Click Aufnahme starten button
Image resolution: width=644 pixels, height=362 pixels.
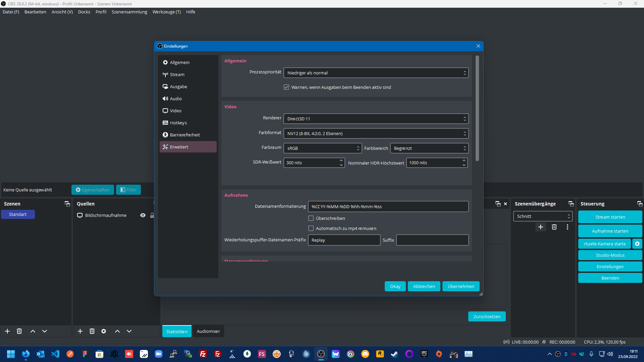(x=610, y=231)
